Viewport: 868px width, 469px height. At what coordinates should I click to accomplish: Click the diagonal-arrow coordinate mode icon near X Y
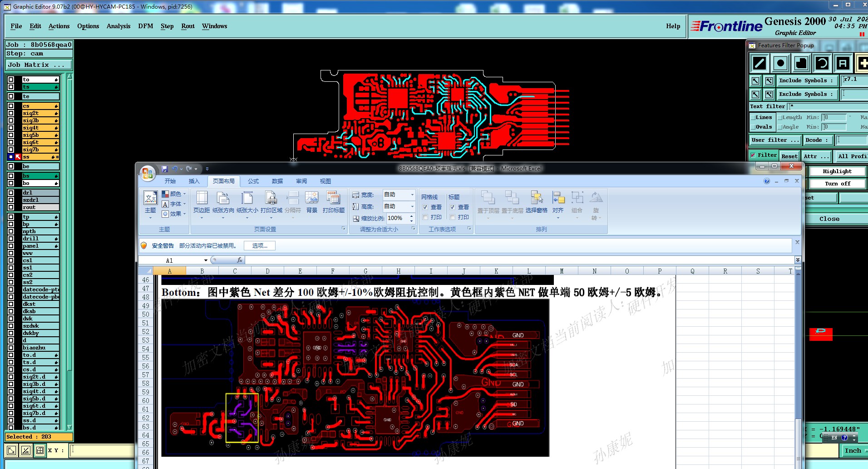pos(12,450)
